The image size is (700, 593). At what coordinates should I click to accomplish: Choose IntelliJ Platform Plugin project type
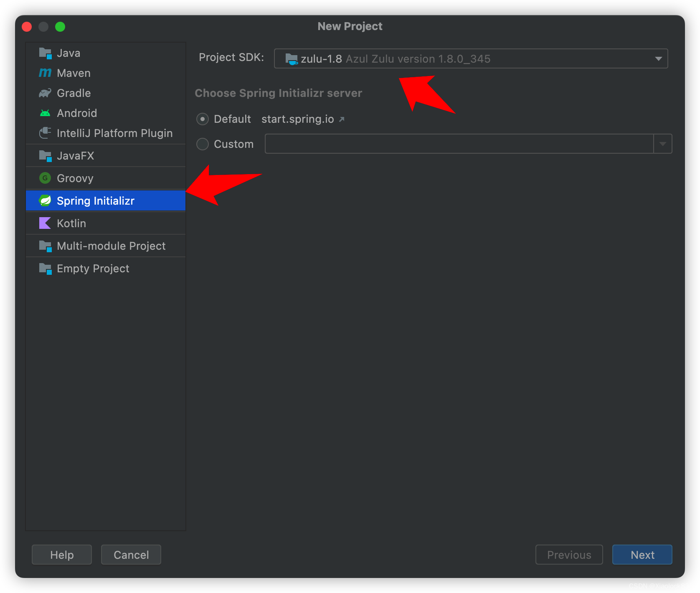click(x=106, y=133)
